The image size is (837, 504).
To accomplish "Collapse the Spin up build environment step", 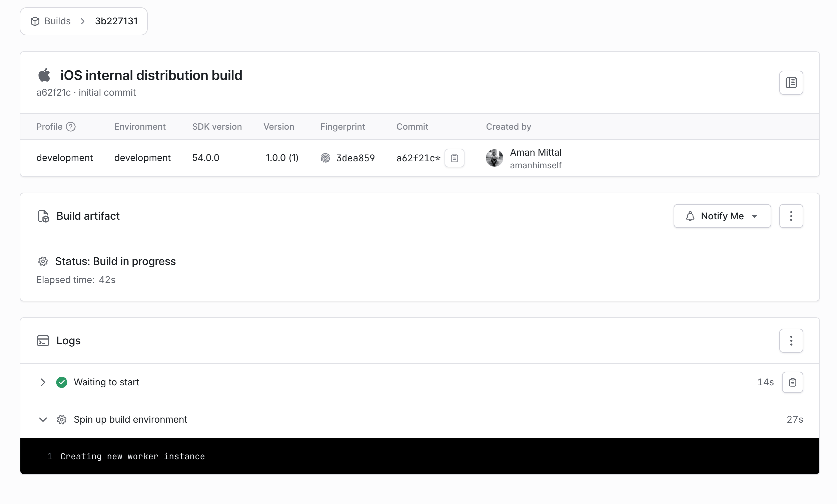I will tap(43, 420).
